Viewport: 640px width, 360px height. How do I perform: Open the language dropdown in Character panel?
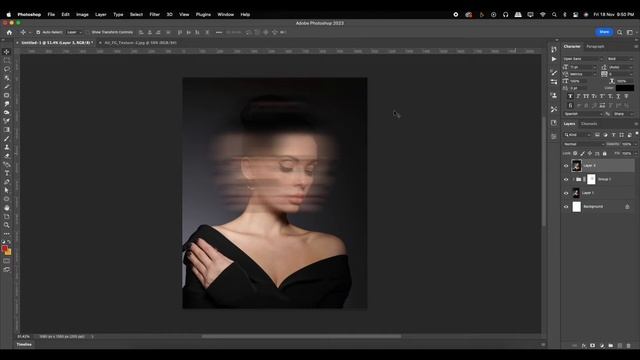click(x=583, y=114)
